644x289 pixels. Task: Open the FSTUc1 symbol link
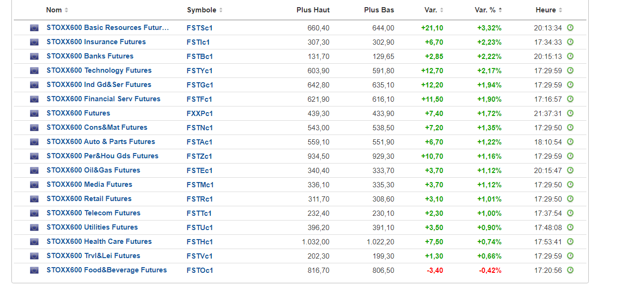click(200, 228)
